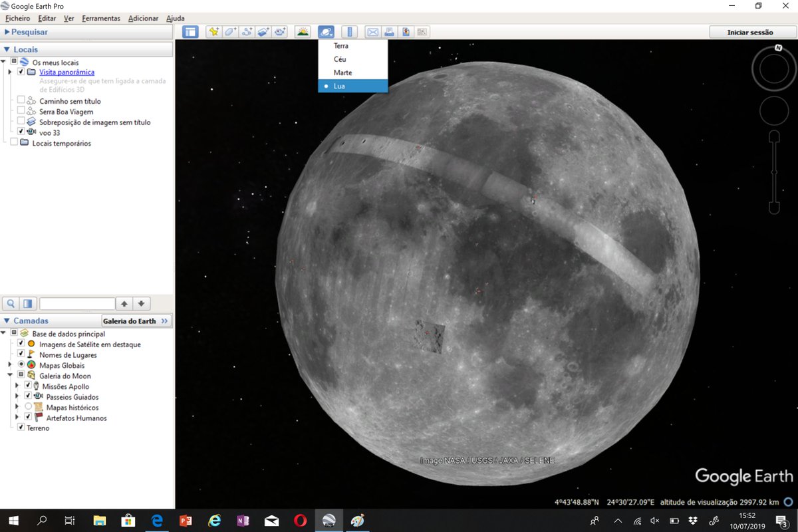Check Caminho sem título checkbox

(22, 100)
